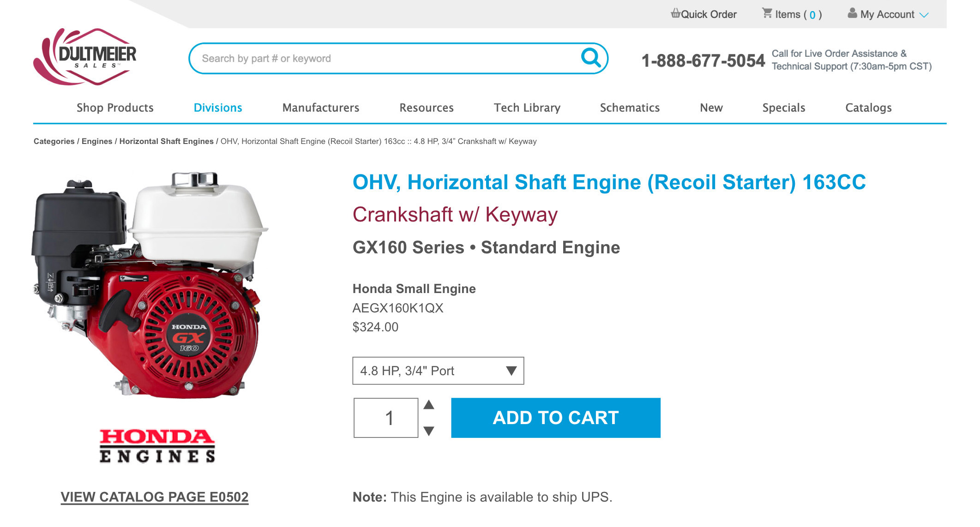
Task: Decrease quantity with the down arrow
Action: click(429, 431)
